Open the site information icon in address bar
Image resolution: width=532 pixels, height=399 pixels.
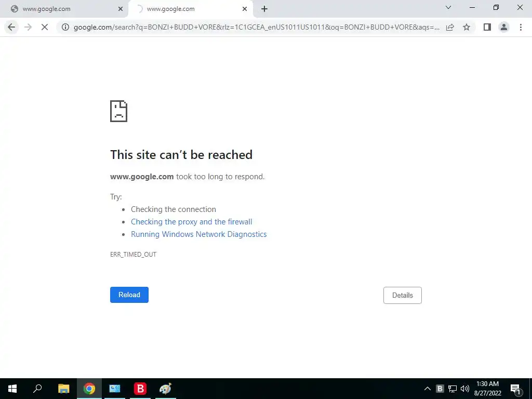click(65, 27)
